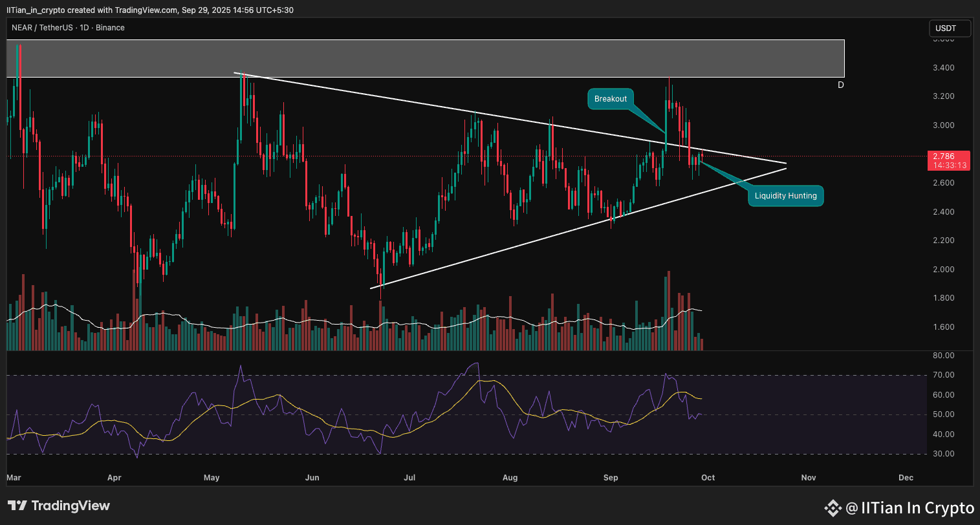
Task: Click the Aug date label
Action: (x=510, y=478)
